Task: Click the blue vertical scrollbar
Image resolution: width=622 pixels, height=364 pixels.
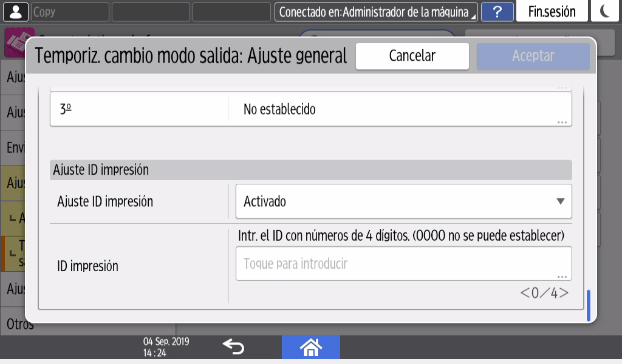Action: pyautogui.click(x=588, y=306)
